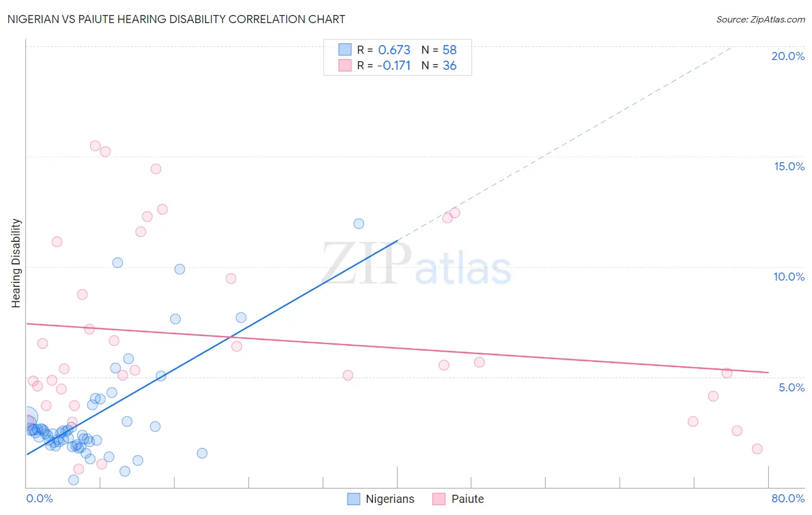Click the rightmost pink data point

pos(757,449)
